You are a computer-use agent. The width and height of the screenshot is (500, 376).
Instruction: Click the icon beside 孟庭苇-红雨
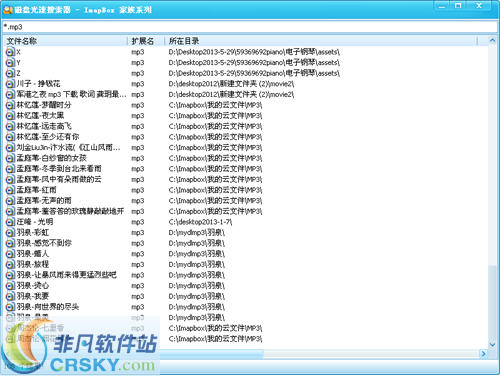pyautogui.click(x=10, y=190)
